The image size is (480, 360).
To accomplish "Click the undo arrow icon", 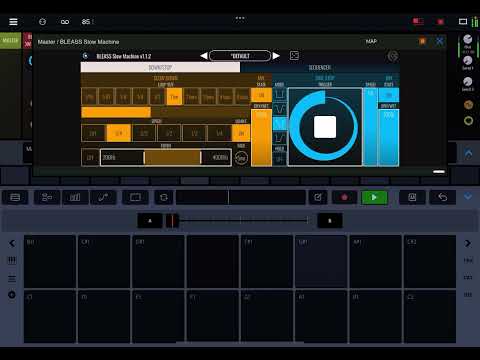I will pyautogui.click(x=443, y=197).
